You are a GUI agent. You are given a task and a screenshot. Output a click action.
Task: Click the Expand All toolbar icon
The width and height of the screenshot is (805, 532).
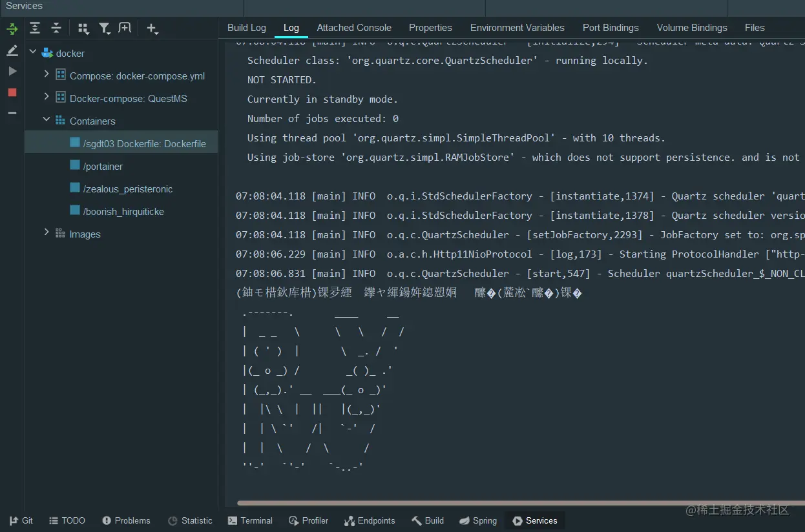point(35,28)
